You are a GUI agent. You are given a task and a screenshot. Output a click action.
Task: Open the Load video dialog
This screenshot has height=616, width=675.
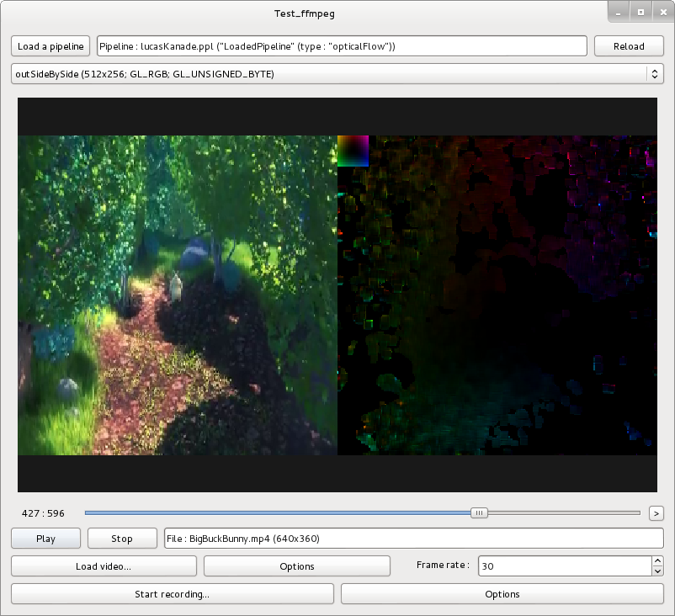(104, 566)
